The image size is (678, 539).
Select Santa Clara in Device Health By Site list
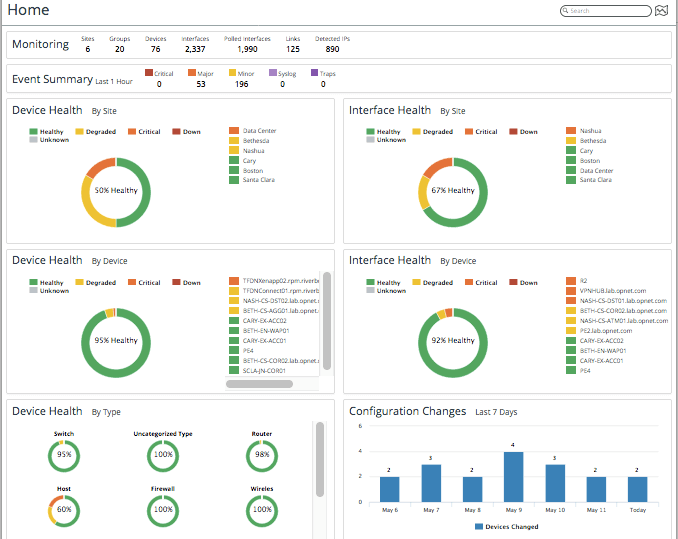tap(252, 180)
